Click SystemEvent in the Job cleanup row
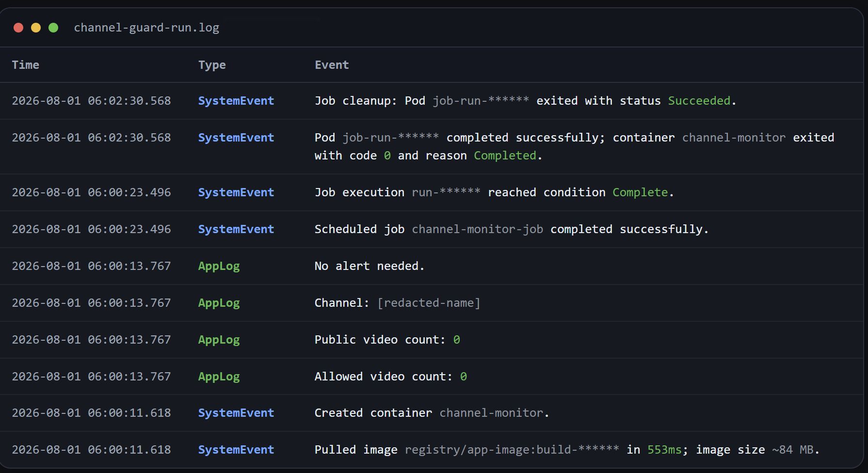Viewport: 868px width, 473px height. tap(236, 101)
